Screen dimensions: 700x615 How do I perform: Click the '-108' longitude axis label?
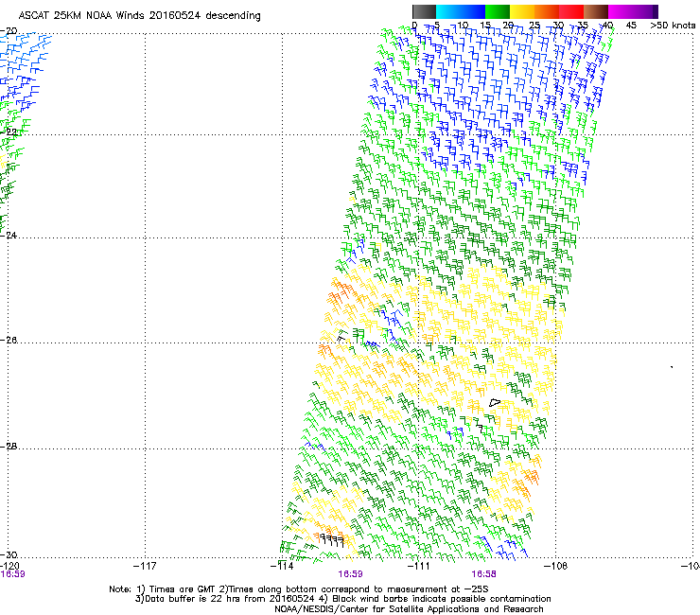tap(556, 566)
